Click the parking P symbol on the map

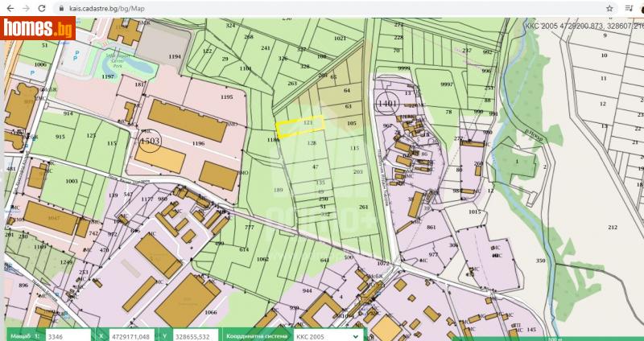(x=76, y=55)
